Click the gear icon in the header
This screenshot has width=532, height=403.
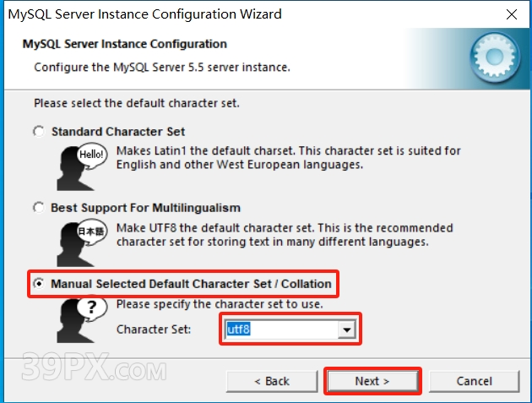pyautogui.click(x=495, y=57)
